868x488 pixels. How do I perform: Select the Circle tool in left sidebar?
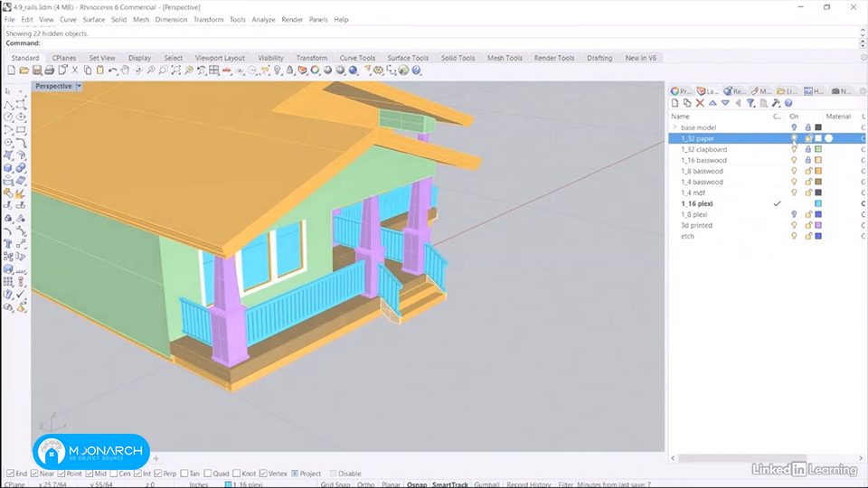click(8, 117)
